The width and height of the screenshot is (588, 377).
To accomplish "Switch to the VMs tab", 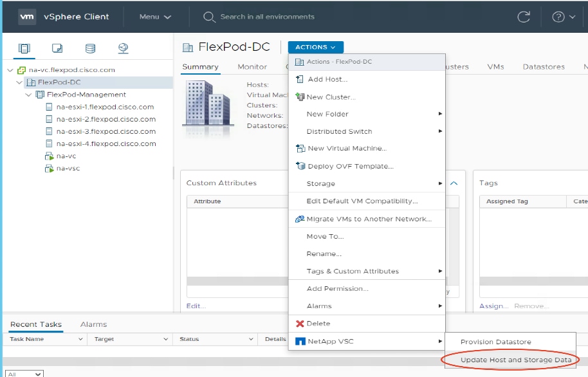I will [495, 67].
